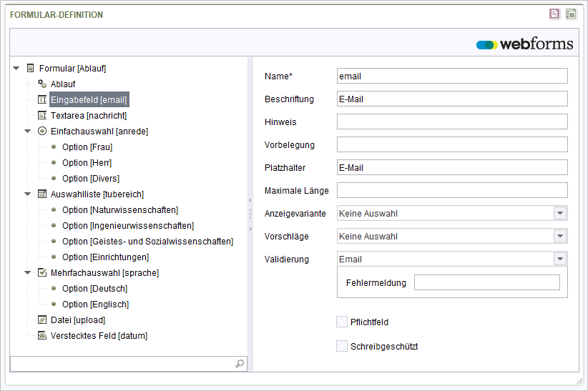Click the checkbox icon of Mehrfachauswahl [sprache]
The image size is (588, 391).
[42, 272]
